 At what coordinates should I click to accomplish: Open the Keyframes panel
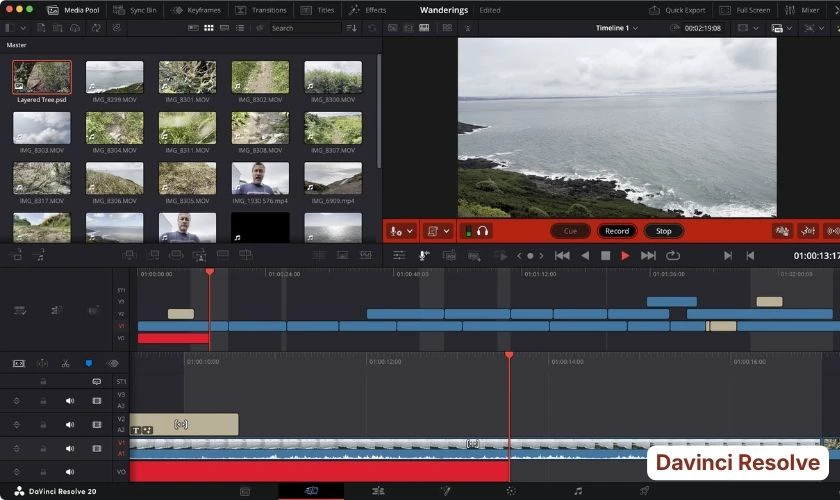click(196, 10)
